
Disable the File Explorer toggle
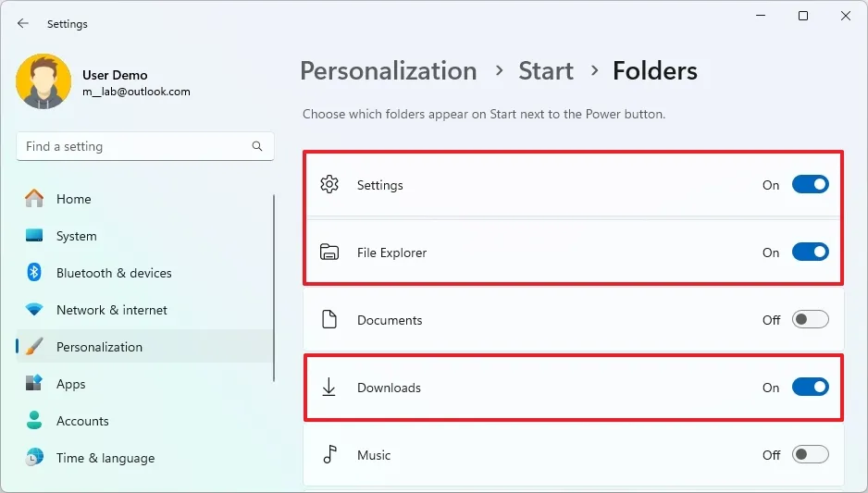(x=810, y=253)
